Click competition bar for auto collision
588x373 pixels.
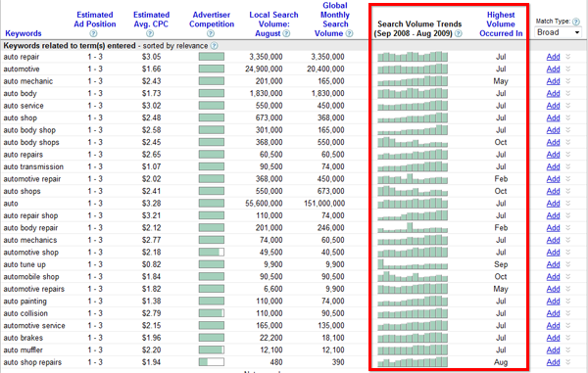212,313
